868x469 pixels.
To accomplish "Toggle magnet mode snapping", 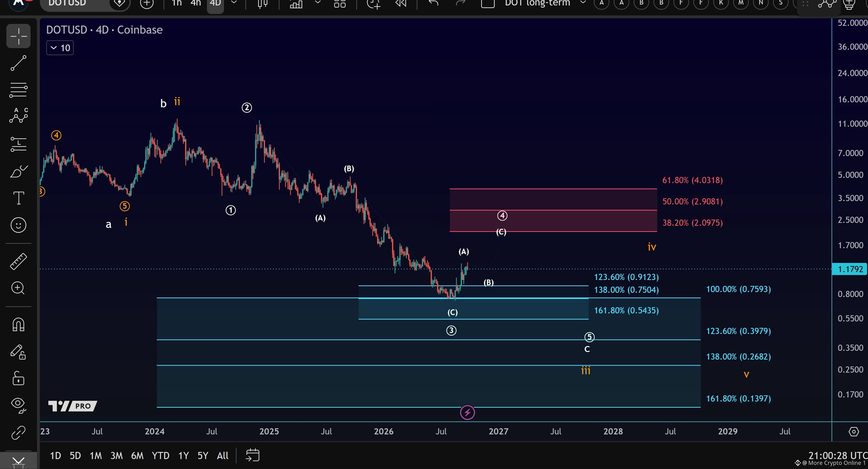I will 18,325.
